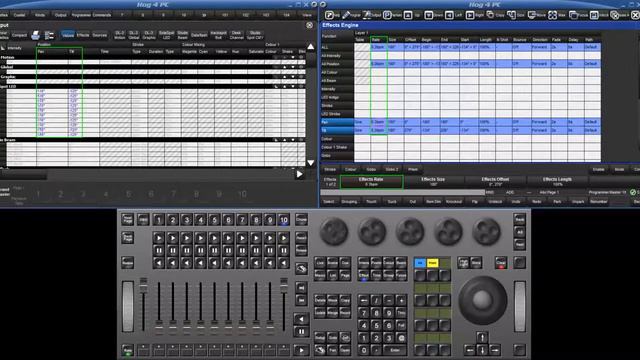The height and width of the screenshot is (360, 640).
Task: Click up arrow key on front panel
Action: (x=482, y=338)
